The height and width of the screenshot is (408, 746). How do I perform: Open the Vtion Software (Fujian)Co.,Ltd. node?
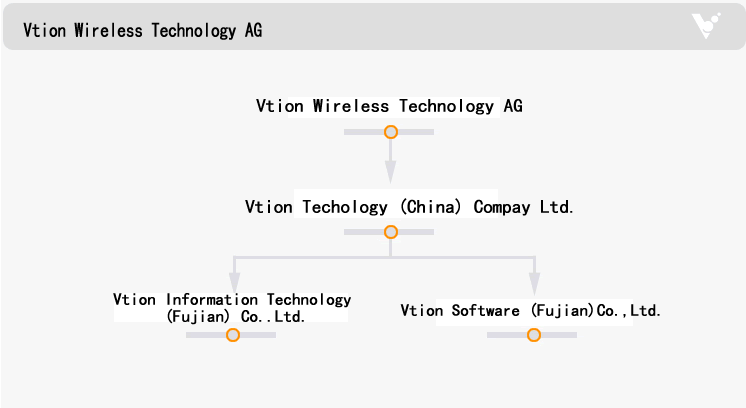coord(531,311)
